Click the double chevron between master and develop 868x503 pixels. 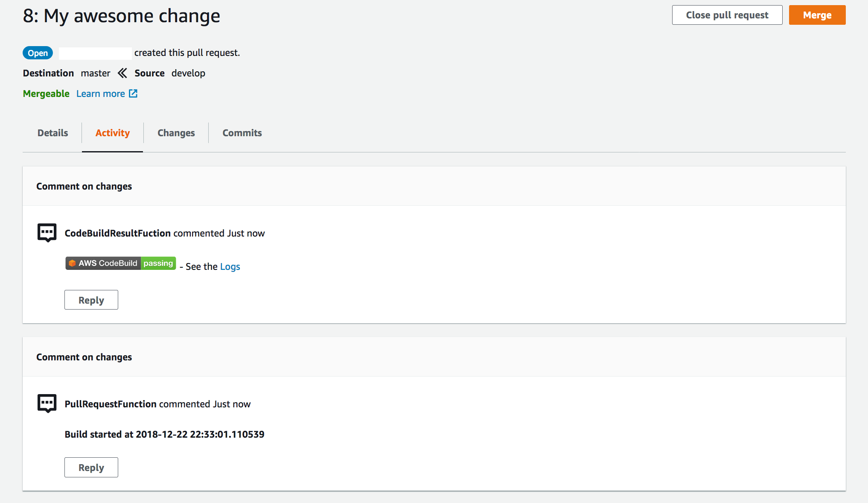(x=122, y=73)
